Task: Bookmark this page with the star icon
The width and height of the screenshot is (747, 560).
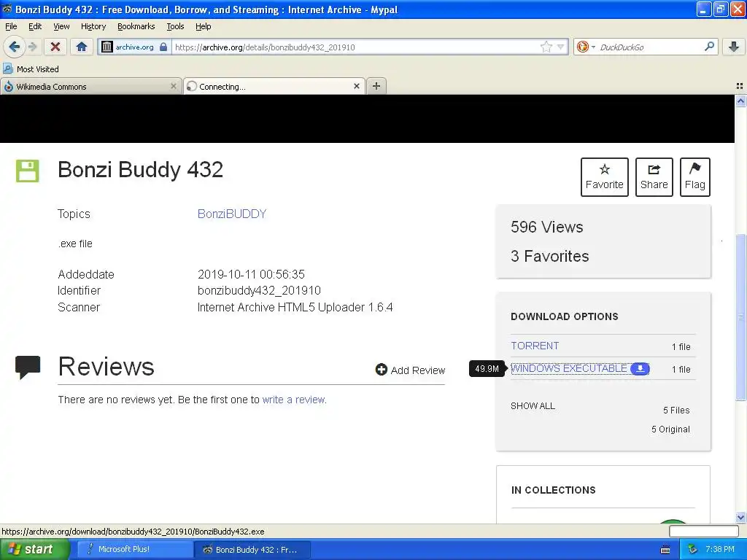Action: click(x=546, y=47)
